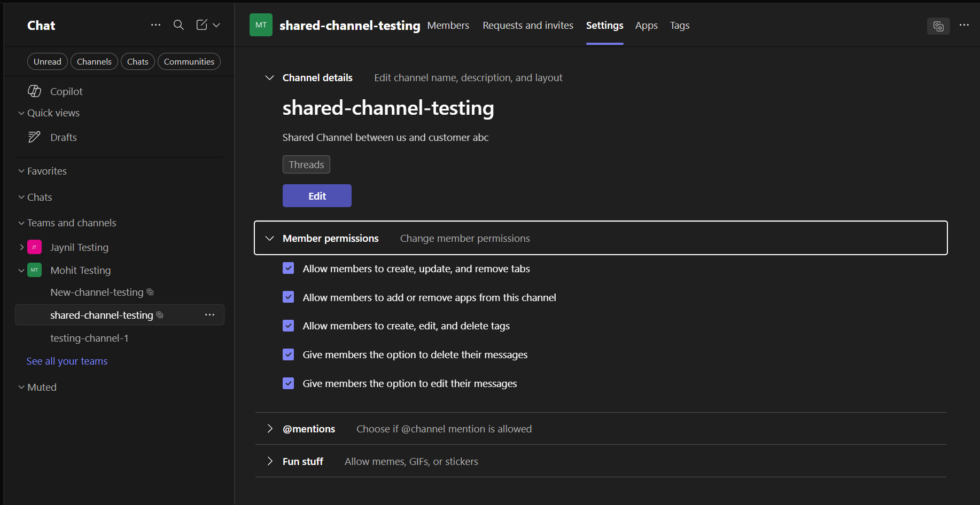Open Requests and invites tab
This screenshot has width=980, height=505.
pyautogui.click(x=528, y=25)
